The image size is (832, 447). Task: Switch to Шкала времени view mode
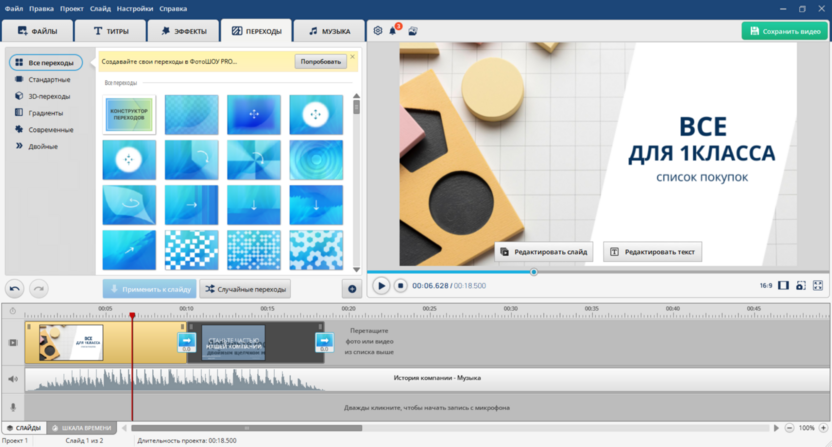tap(82, 428)
